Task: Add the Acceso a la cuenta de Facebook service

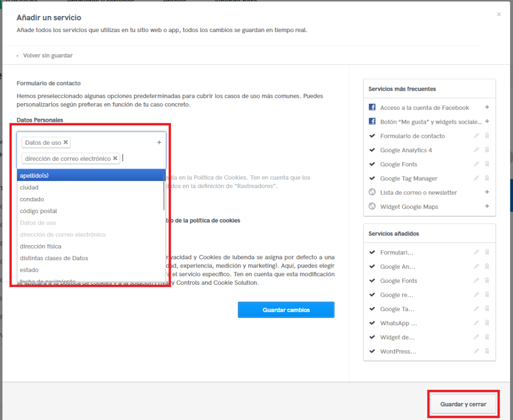Action: point(487,107)
